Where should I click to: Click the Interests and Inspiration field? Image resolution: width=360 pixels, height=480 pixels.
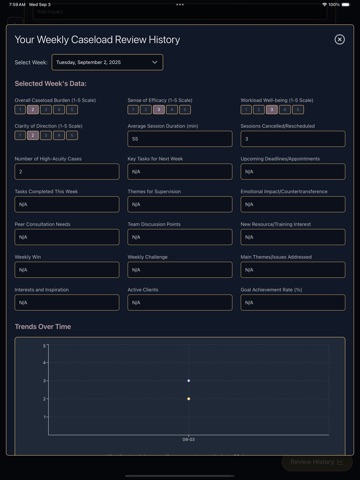67,303
